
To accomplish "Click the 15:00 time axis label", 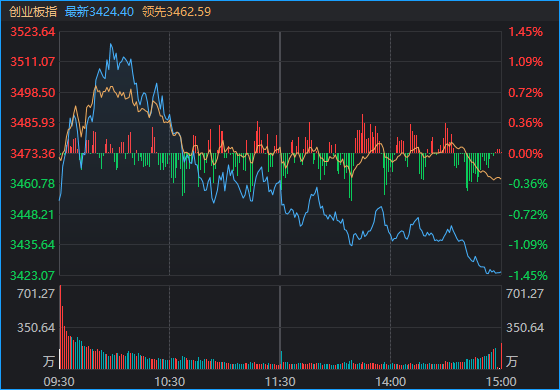I will click(501, 382).
